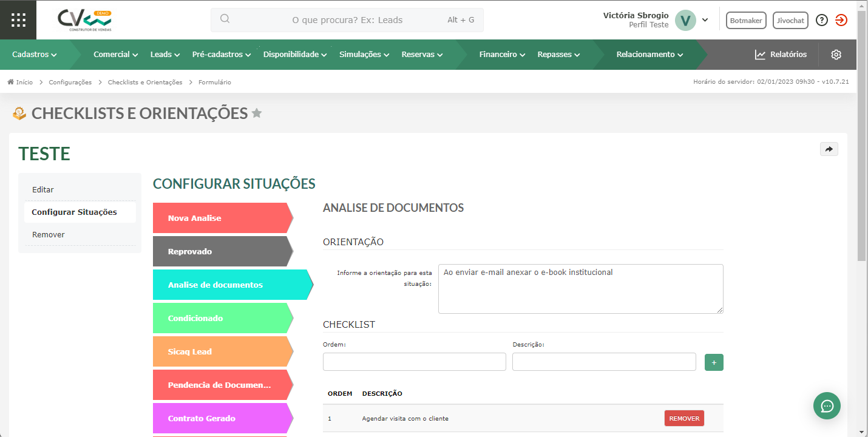The image size is (868, 437).
Task: Go to Configurações in breadcrumb
Action: [x=70, y=82]
